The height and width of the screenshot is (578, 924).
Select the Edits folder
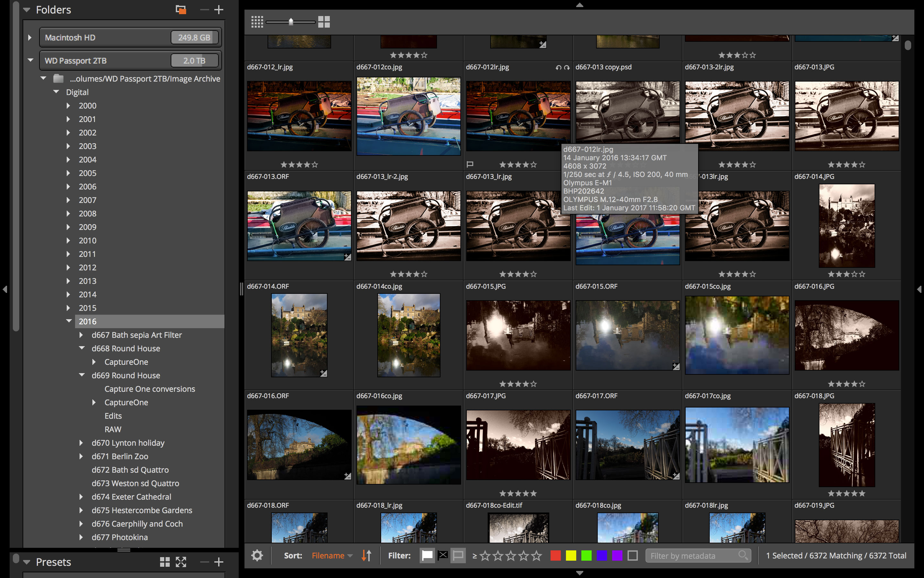(113, 416)
